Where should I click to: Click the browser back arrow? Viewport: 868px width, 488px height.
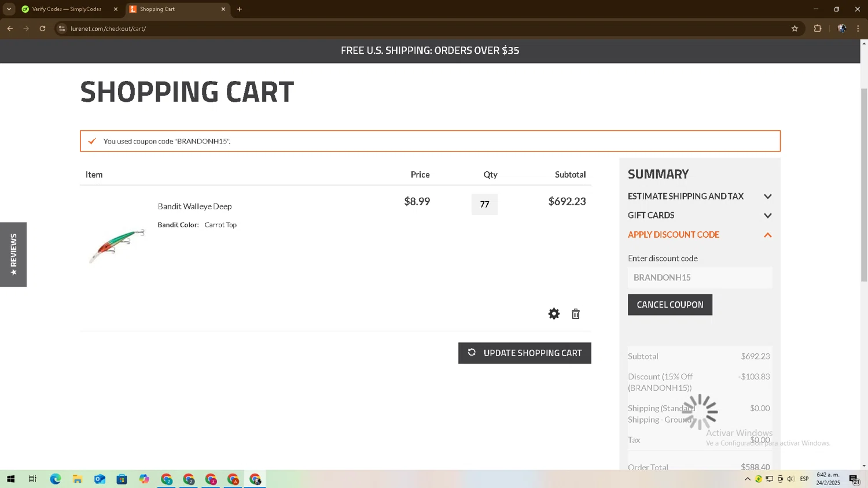(10, 28)
